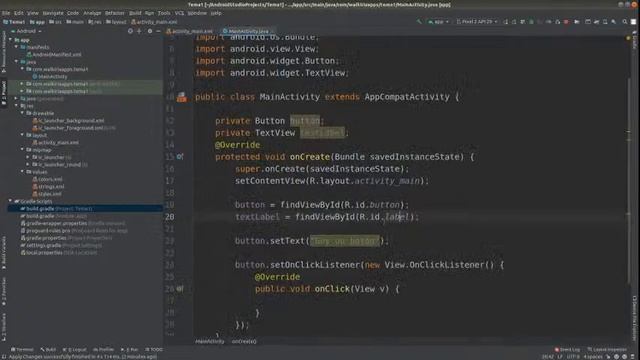This screenshot has height=360, width=640.
Task: Open Search Everywhere magnifier icon
Action: [624, 21]
